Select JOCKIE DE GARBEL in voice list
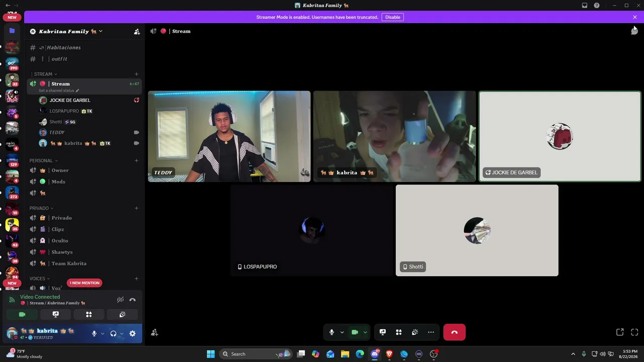The image size is (644, 362). click(x=89, y=100)
